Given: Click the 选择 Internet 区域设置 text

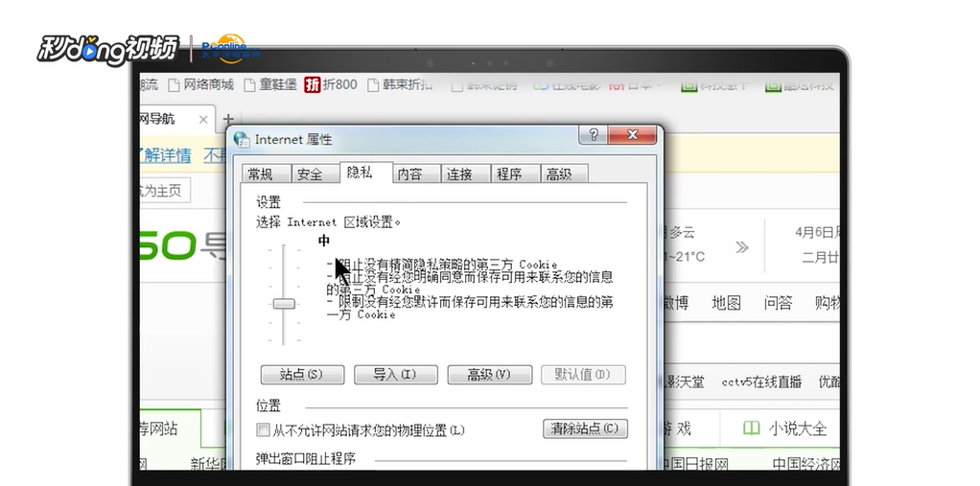Looking at the screenshot, I should click(x=328, y=221).
